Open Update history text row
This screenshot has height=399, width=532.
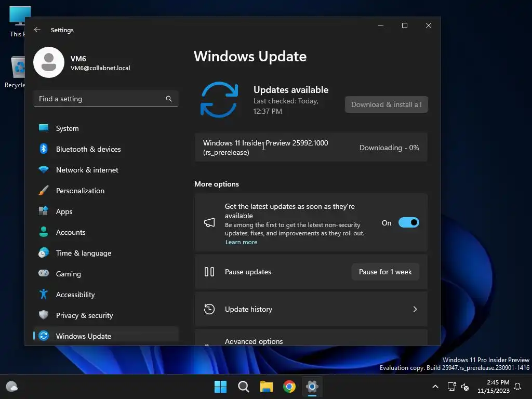[x=311, y=309]
